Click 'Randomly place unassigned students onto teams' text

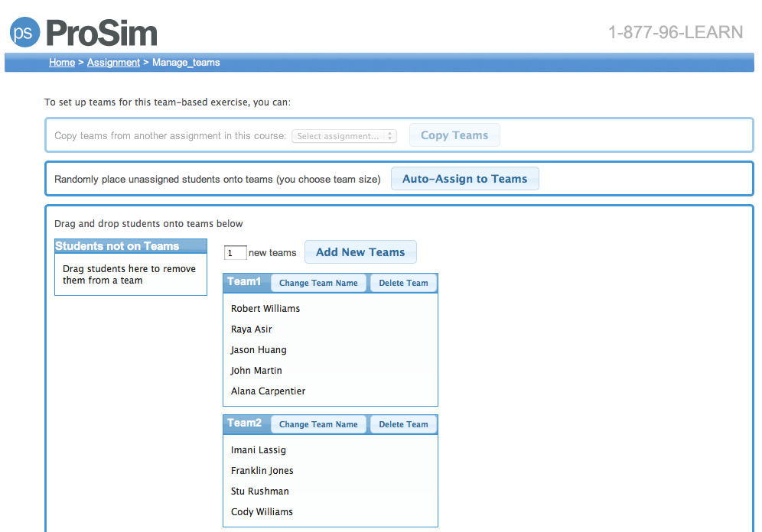click(x=217, y=179)
